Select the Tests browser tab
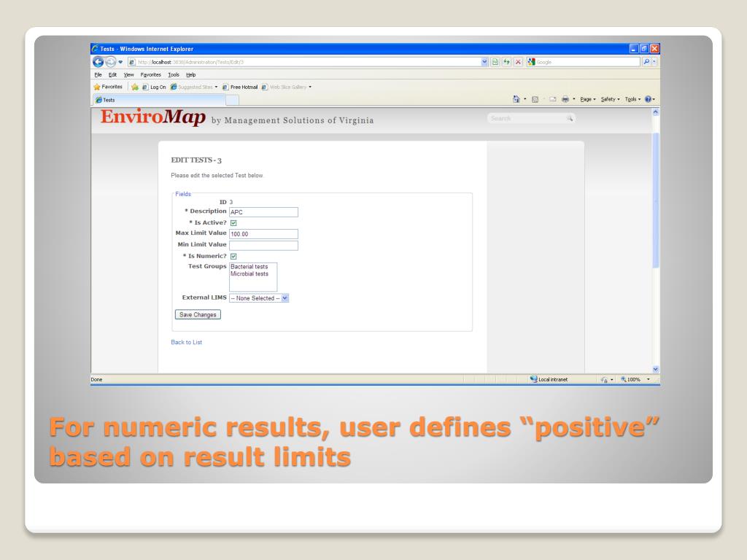747x560 pixels. [158, 100]
